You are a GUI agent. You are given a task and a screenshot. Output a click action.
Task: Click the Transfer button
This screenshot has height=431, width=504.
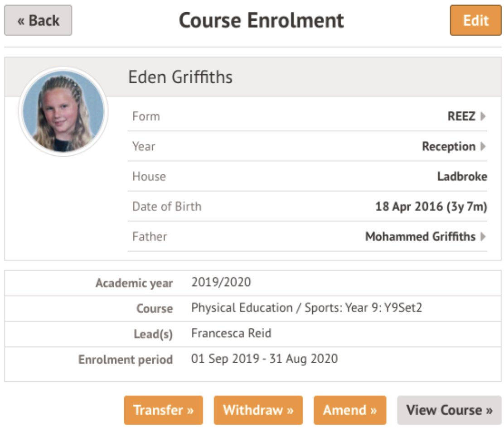coord(163,410)
